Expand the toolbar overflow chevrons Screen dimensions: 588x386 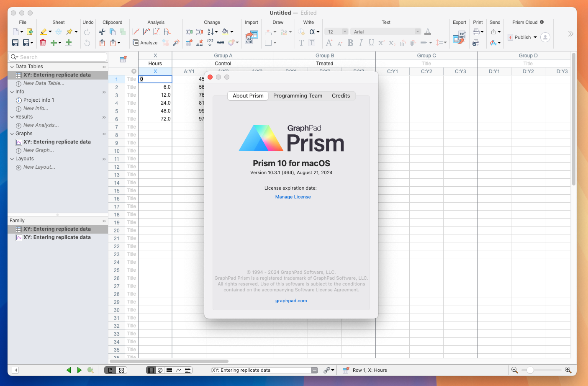pyautogui.click(x=570, y=34)
